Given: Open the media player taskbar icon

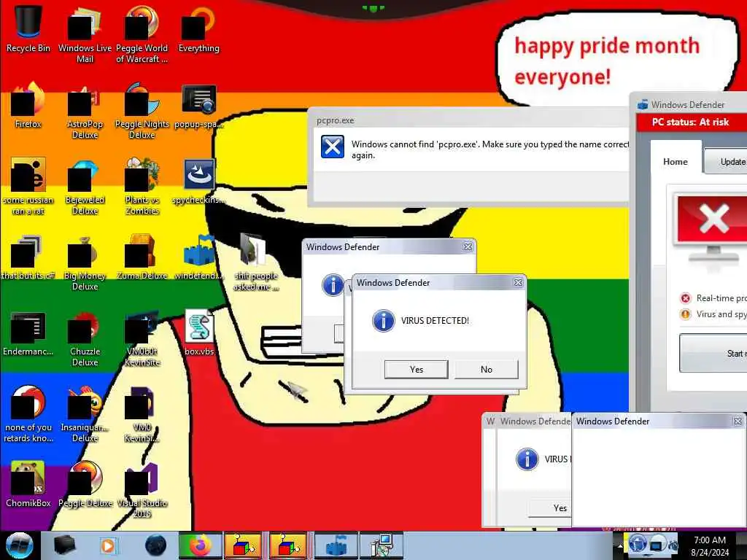Looking at the screenshot, I should [108, 545].
